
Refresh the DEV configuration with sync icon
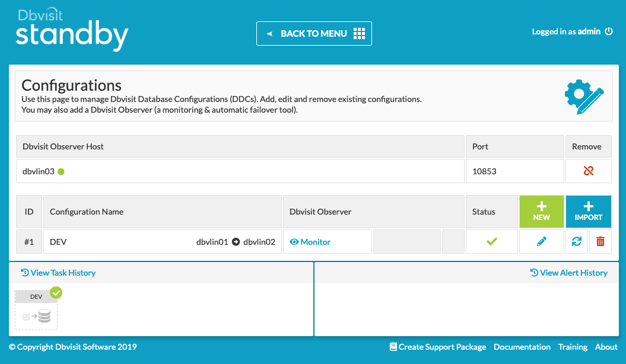577,241
